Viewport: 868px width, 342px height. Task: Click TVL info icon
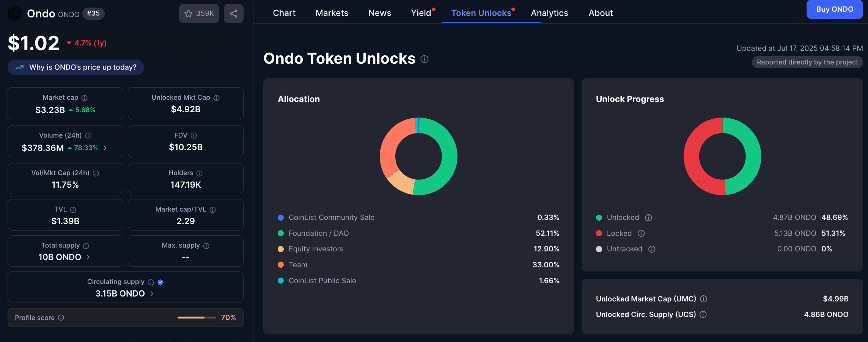coord(73,210)
